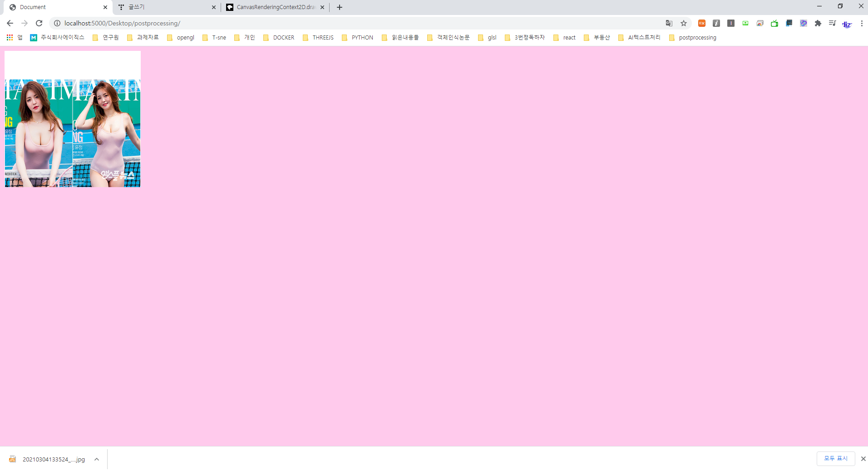Image resolution: width=868 pixels, height=471 pixels.
Task: Open the THREEJS bookmark folder
Action: pyautogui.click(x=318, y=38)
